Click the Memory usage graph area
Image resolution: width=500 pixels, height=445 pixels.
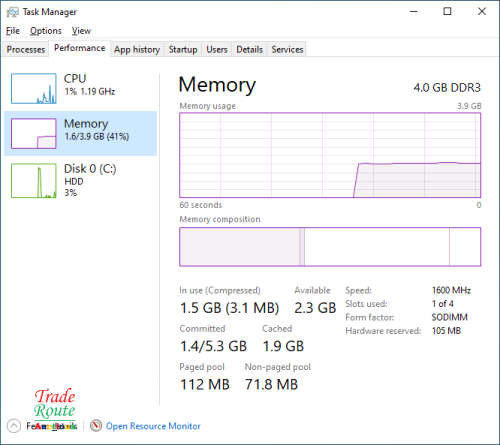tap(330, 155)
